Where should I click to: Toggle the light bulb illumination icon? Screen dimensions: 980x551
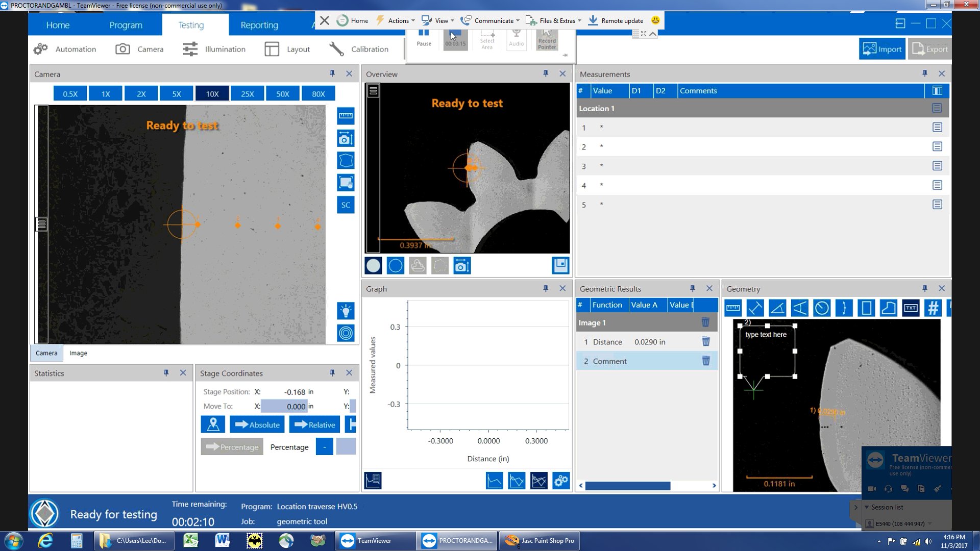[346, 311]
